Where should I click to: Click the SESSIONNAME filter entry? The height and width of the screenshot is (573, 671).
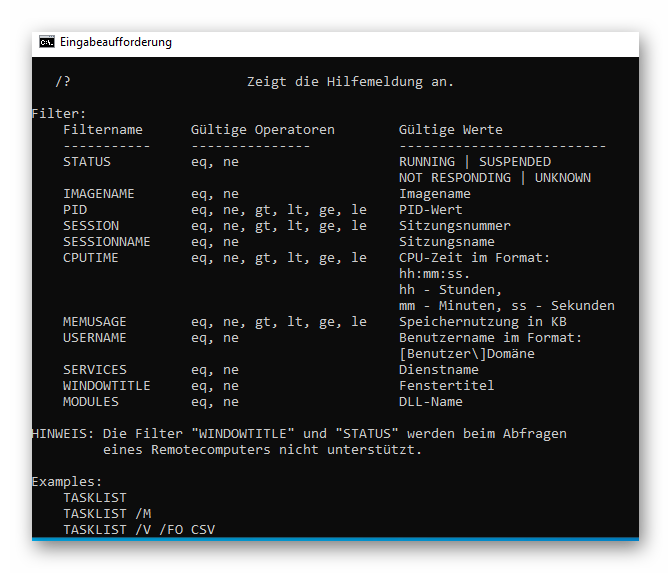106,242
